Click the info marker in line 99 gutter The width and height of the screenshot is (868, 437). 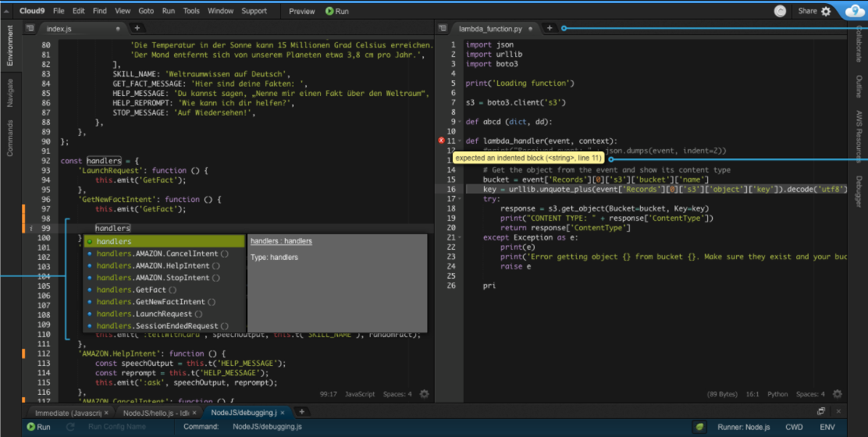coord(31,229)
